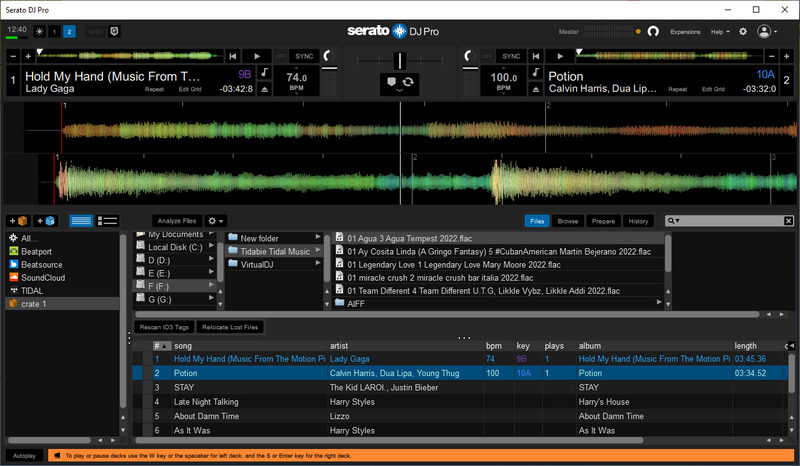Expand the D (D:) drive arrow

tap(211, 259)
